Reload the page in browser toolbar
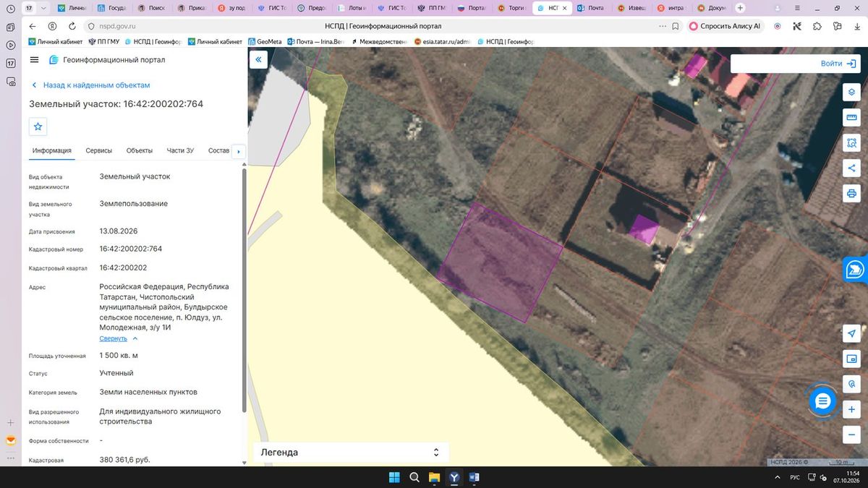The image size is (868, 488). click(71, 26)
